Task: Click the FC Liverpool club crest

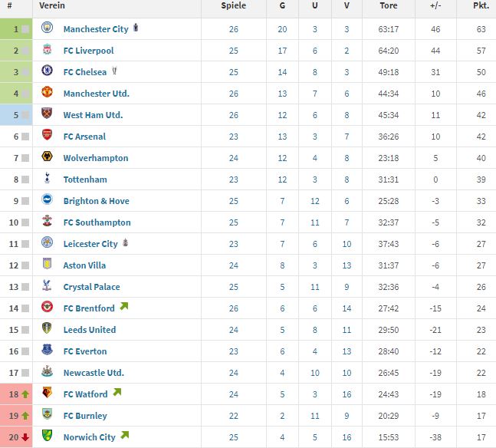Action: click(47, 49)
